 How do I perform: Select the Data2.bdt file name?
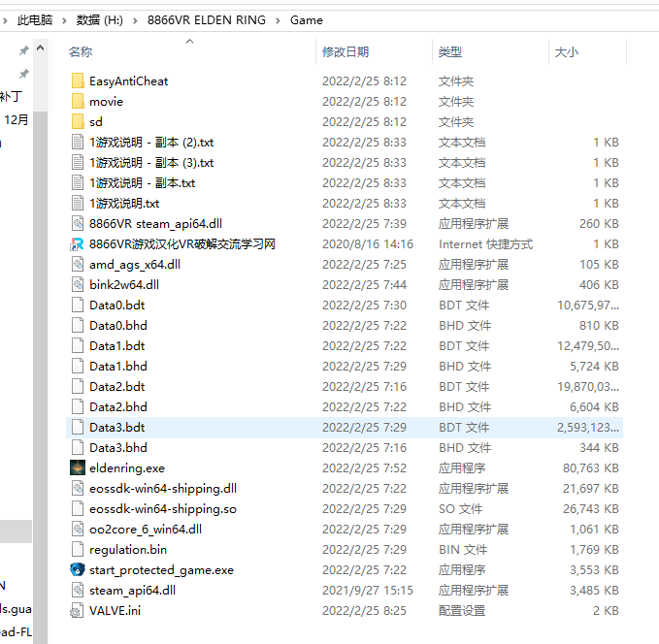[116, 386]
